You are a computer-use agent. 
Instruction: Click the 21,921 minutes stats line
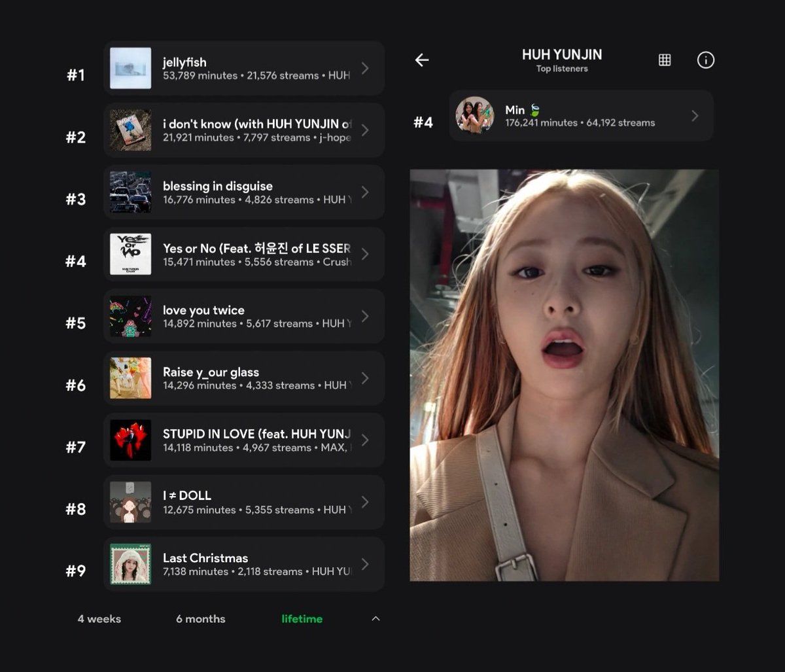(x=257, y=137)
